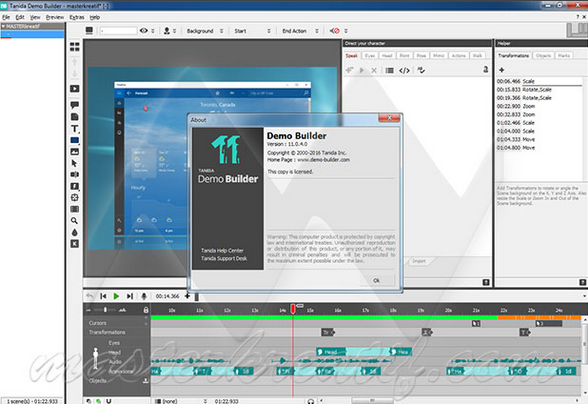Expand the arrow next to sound mute icon
This screenshot has height=404, width=588.
coord(346,31)
